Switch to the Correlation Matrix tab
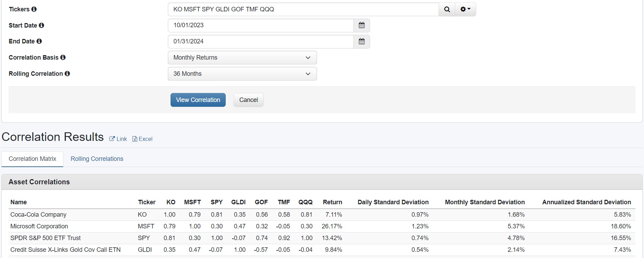Viewport: 644px width, 258px height. (x=32, y=159)
